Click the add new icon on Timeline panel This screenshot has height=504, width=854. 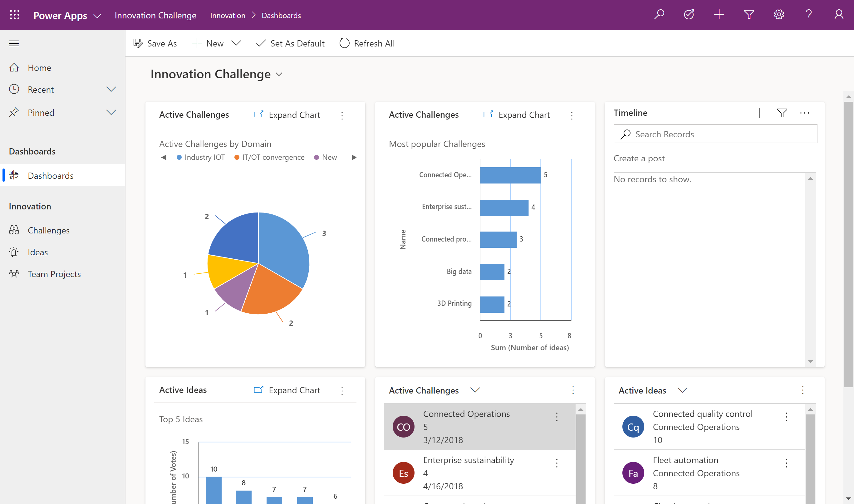[x=760, y=113]
